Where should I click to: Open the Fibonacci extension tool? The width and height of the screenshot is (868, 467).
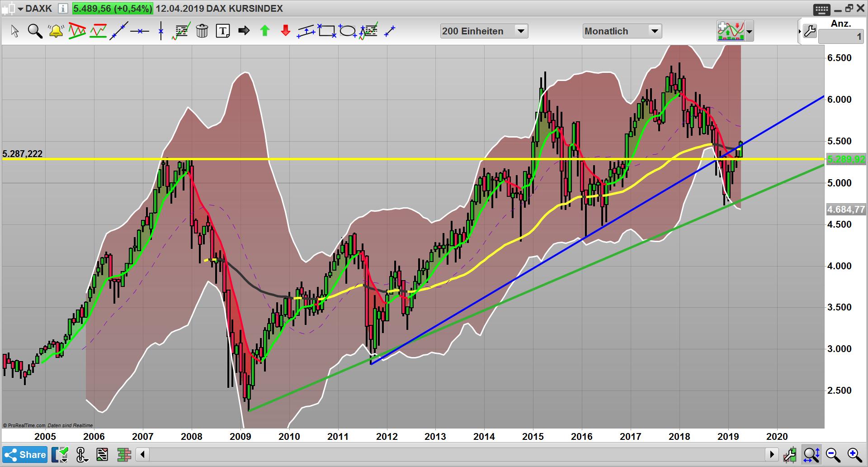pyautogui.click(x=368, y=31)
